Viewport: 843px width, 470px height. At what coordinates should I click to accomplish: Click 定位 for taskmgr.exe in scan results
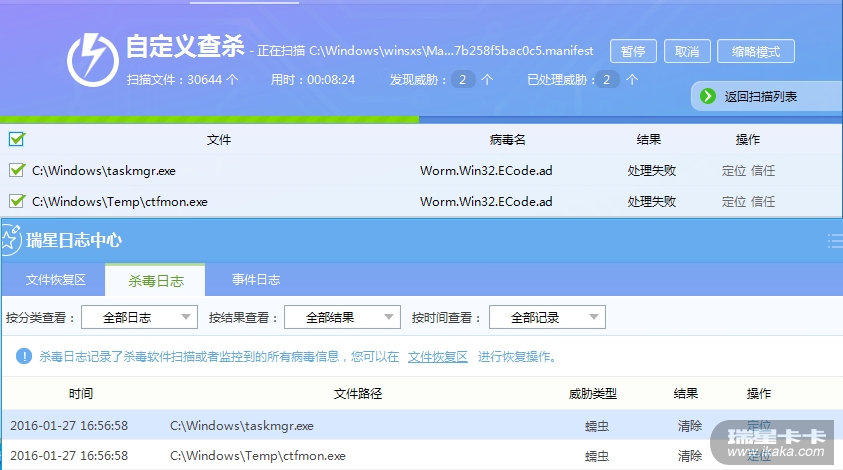point(734,171)
